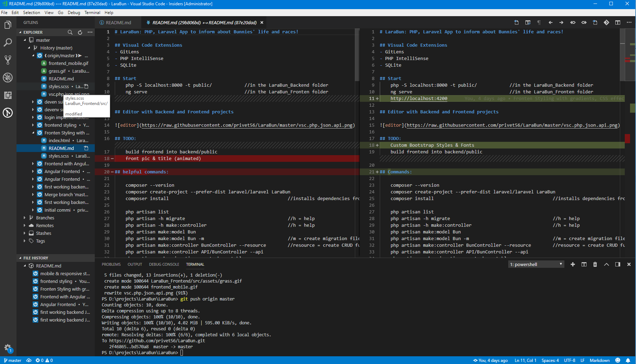Expand the Tags node
This screenshot has width=636, height=364.
[x=25, y=241]
